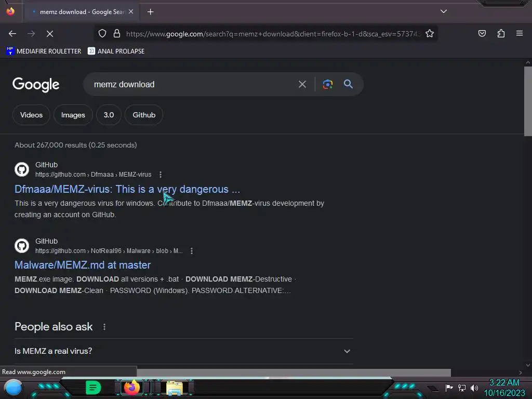
Task: Close the memz download tab
Action: [131, 11]
